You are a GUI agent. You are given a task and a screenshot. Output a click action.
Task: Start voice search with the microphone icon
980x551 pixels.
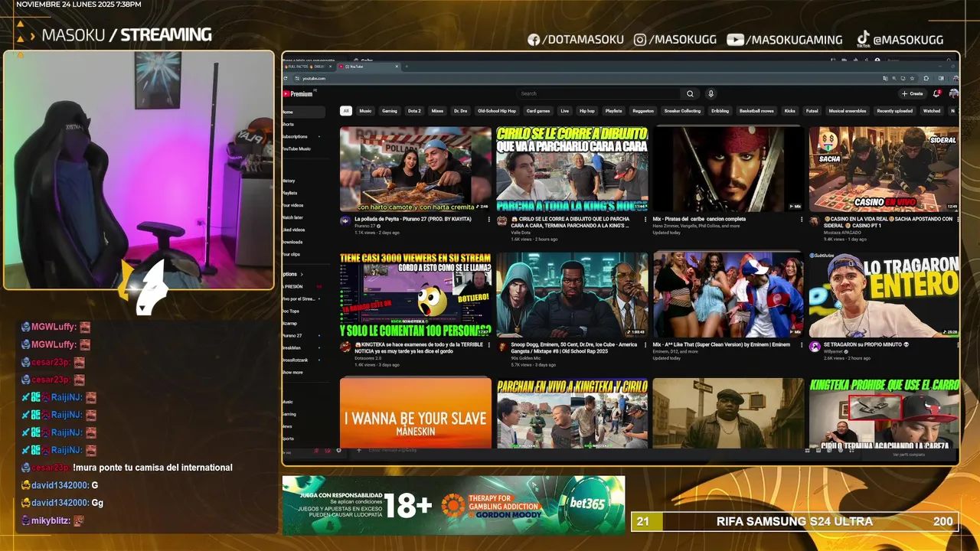[710, 93]
